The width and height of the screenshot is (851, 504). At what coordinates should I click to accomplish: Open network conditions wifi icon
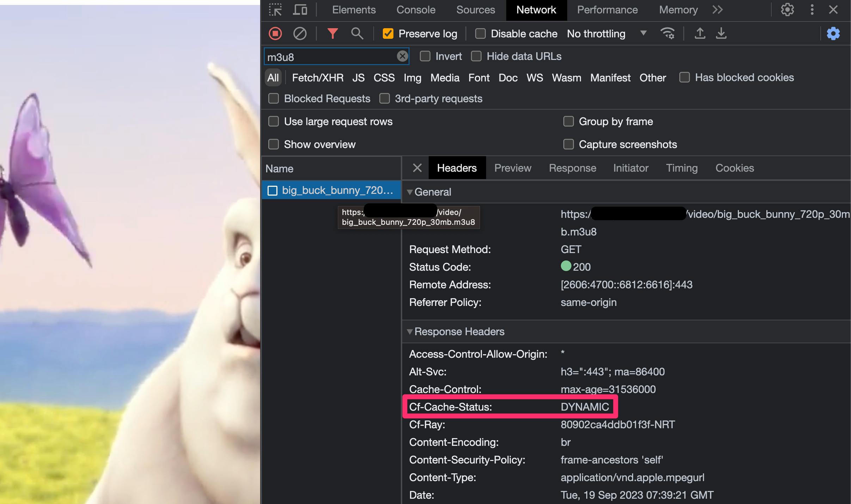(667, 34)
